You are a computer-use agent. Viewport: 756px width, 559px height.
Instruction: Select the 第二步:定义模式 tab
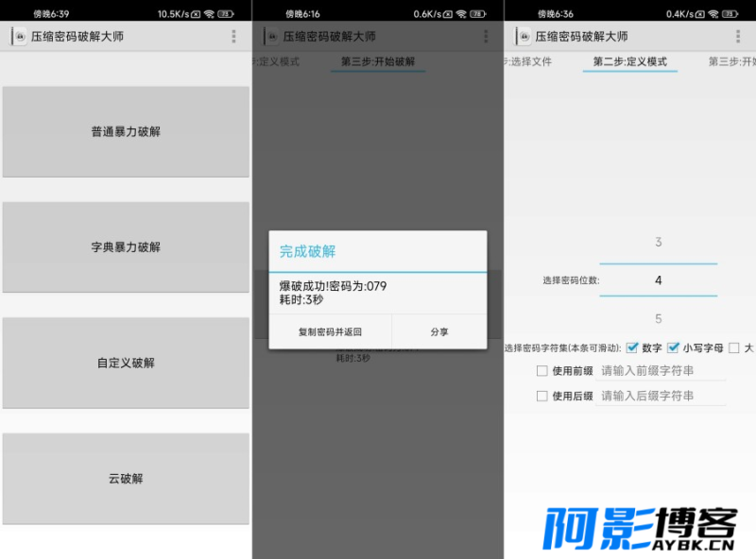pos(630,61)
